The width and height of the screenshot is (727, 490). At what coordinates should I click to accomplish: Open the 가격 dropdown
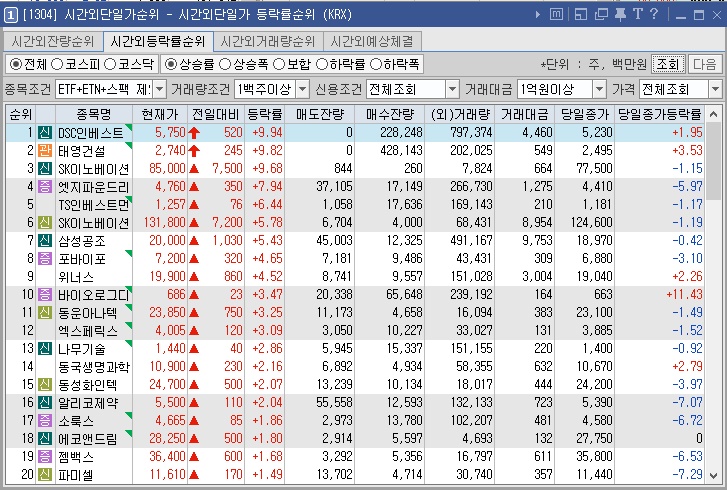click(x=715, y=89)
